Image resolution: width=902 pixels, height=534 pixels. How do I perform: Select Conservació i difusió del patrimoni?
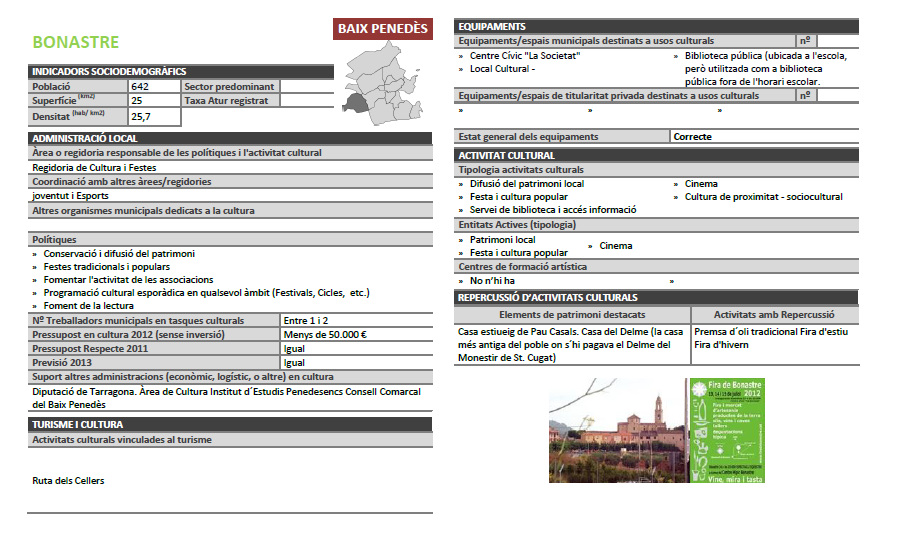119,254
